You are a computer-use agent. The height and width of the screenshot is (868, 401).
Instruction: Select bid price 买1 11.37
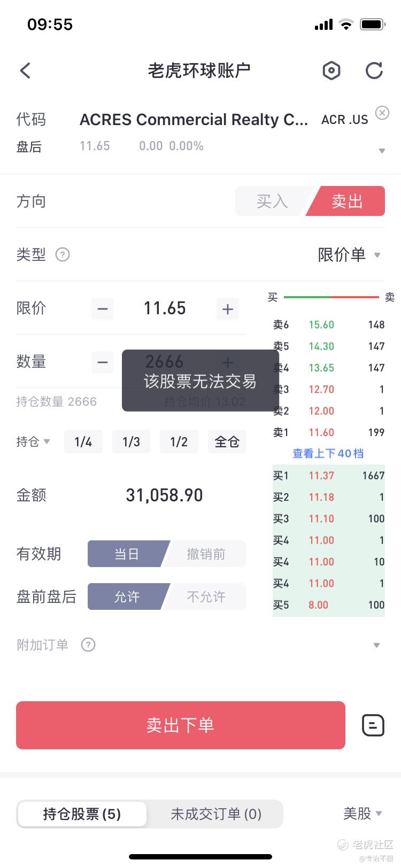(x=329, y=476)
